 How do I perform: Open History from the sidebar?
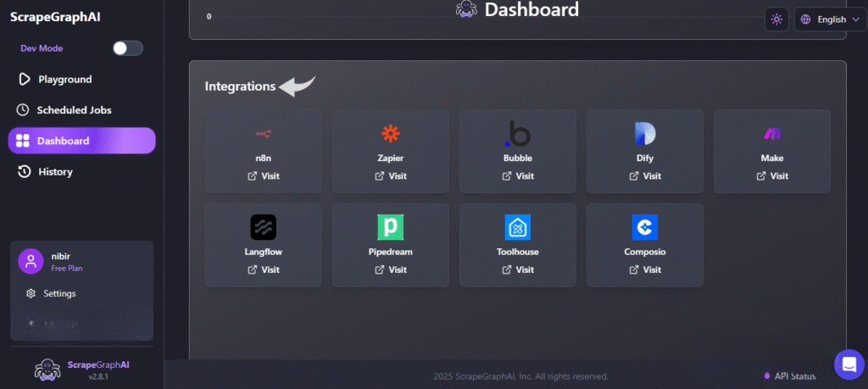pyautogui.click(x=55, y=172)
